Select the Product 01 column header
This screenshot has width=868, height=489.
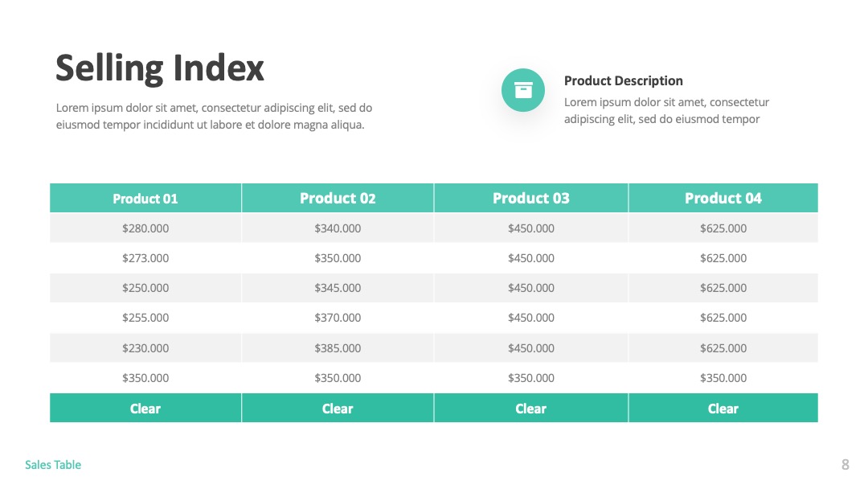coord(145,199)
